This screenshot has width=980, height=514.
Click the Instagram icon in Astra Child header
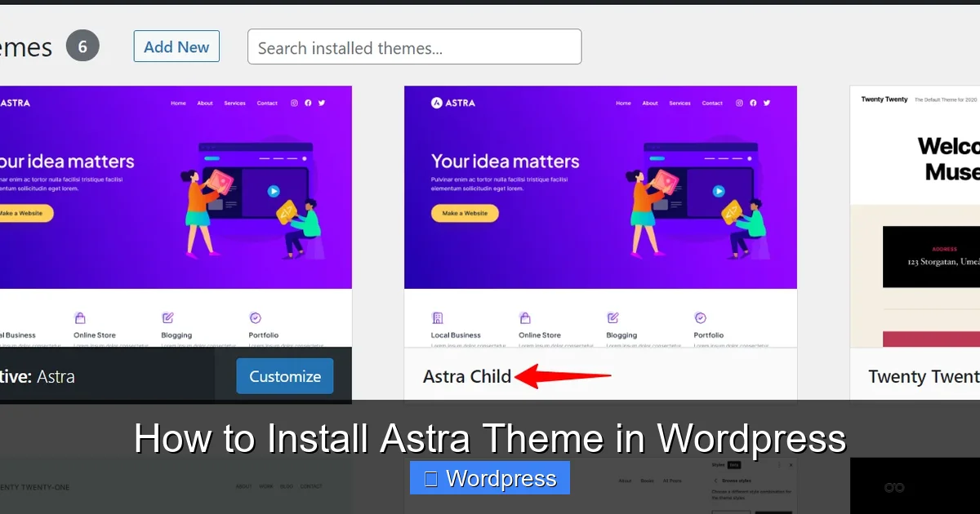pos(737,103)
